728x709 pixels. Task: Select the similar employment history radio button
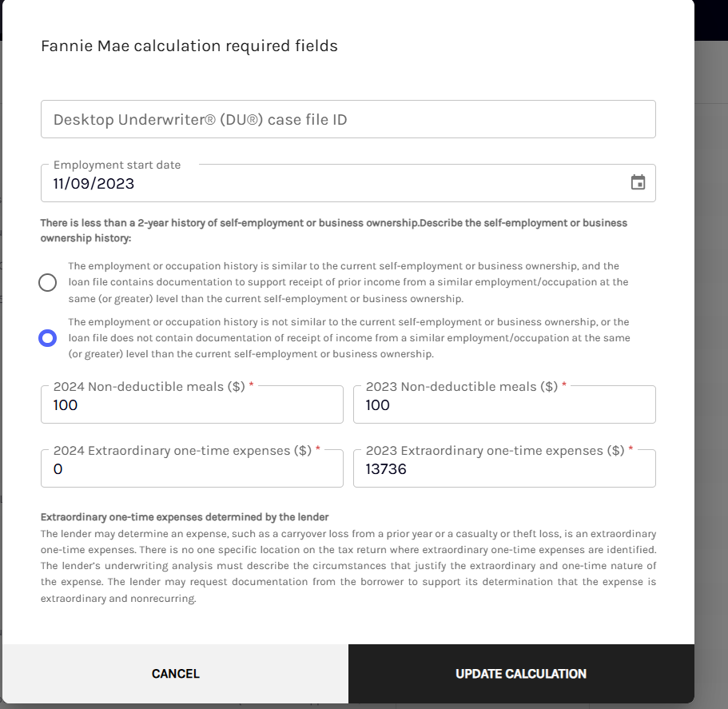click(x=47, y=282)
